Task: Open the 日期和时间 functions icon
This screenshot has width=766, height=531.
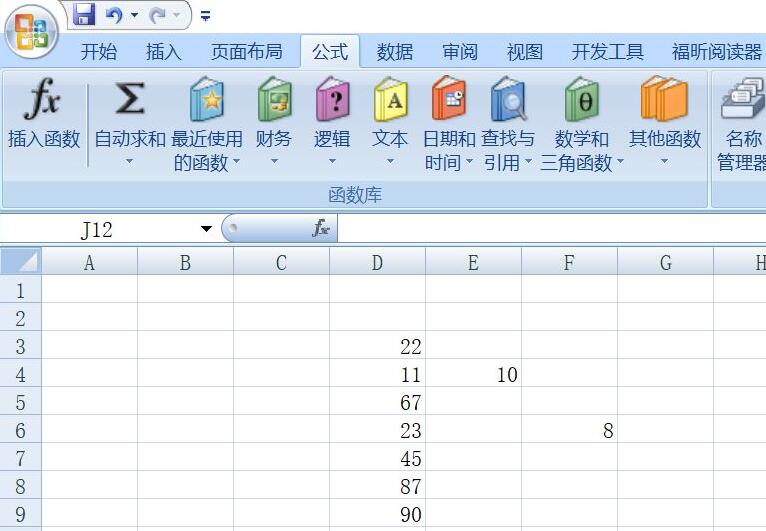Action: pyautogui.click(x=448, y=98)
